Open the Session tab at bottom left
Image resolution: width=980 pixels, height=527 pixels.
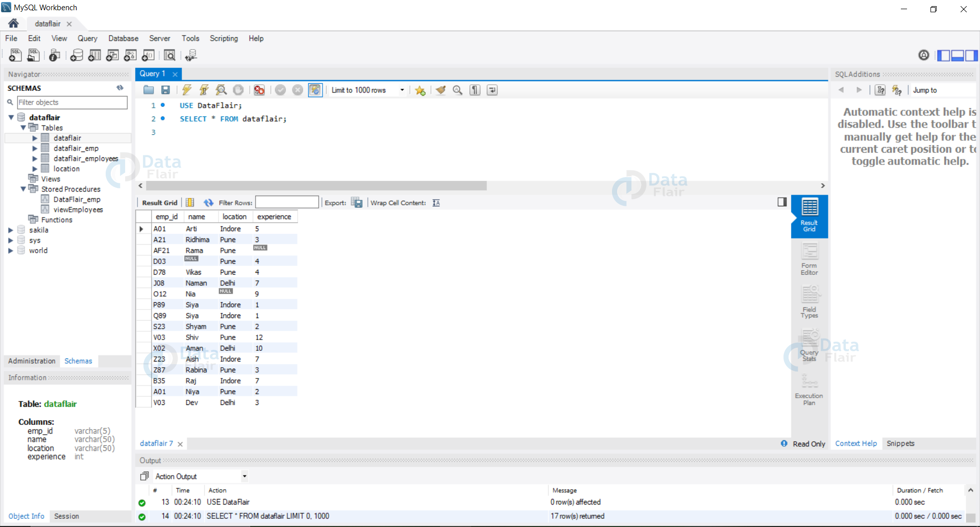[66, 516]
